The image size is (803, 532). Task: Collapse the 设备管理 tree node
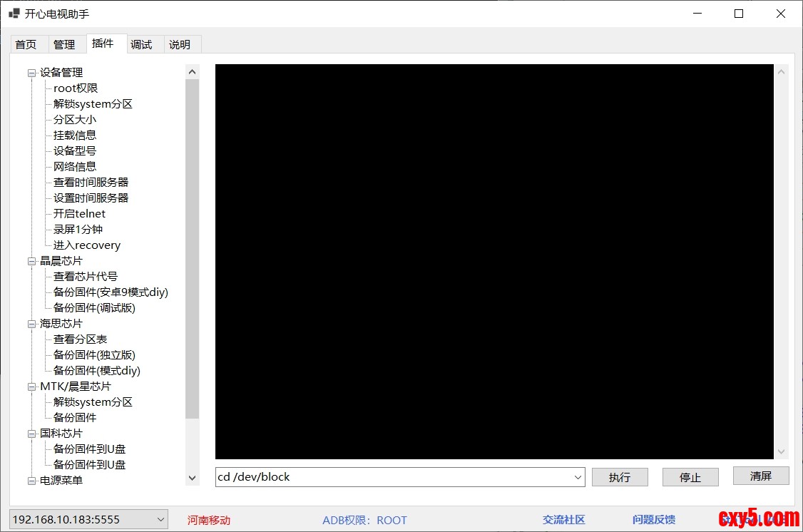click(x=31, y=73)
